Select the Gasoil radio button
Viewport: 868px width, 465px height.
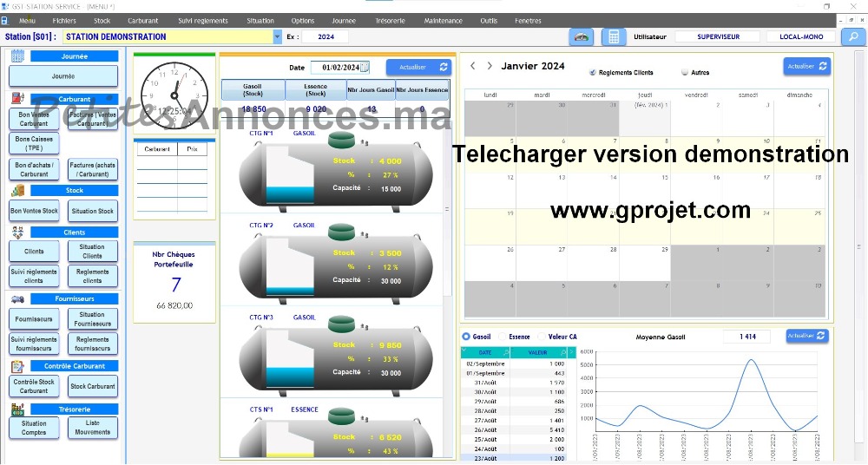[x=466, y=337]
